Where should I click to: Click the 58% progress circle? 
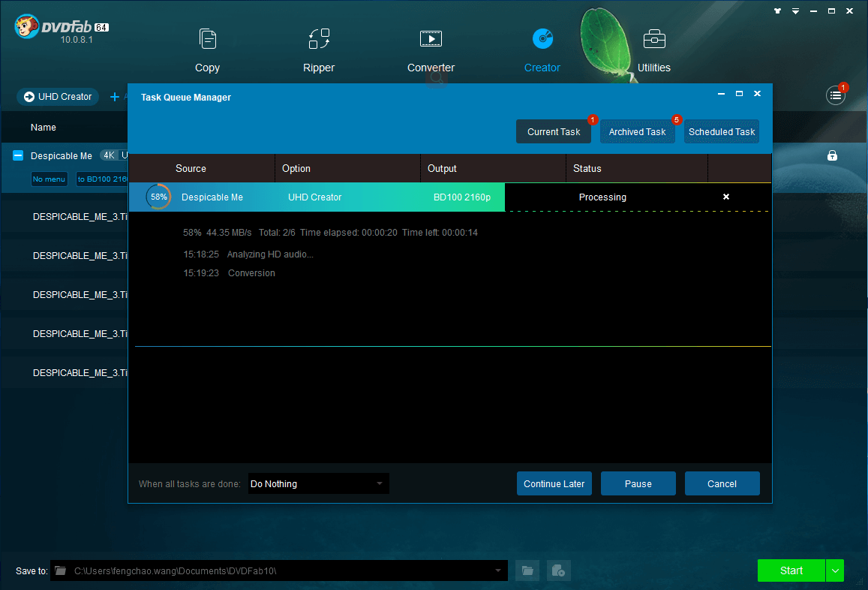click(158, 197)
